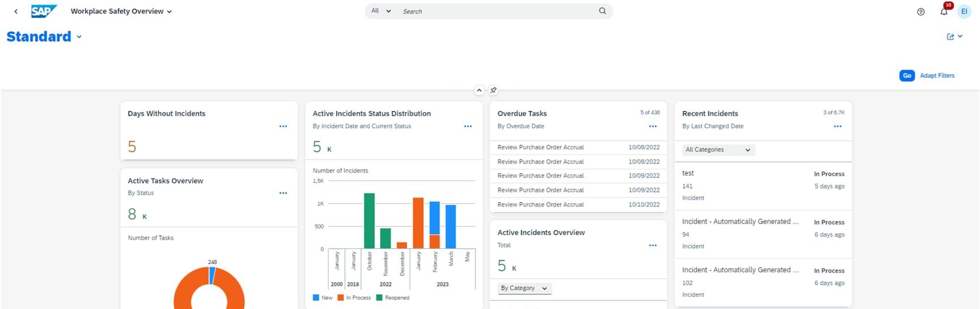Click the search magnifier icon

(602, 11)
